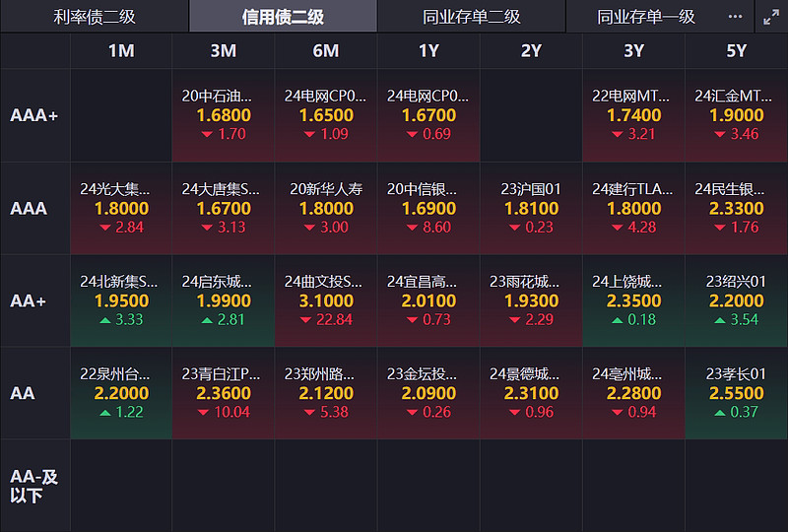Select the AA rating row label
Viewport: 788px width, 532px height.
(23, 393)
